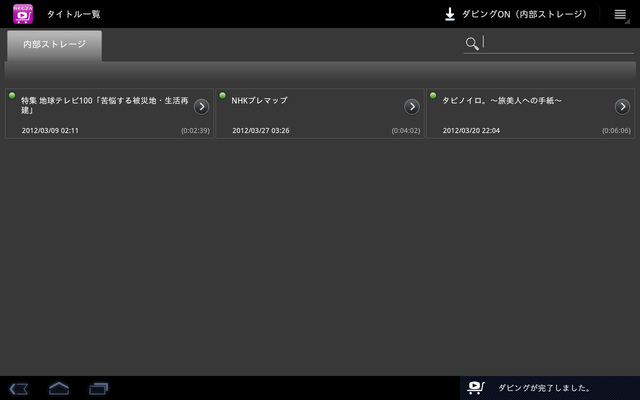Screen dimensions: 640x400
Task: Select the NHKプレマップ title
Action: click(x=260, y=100)
